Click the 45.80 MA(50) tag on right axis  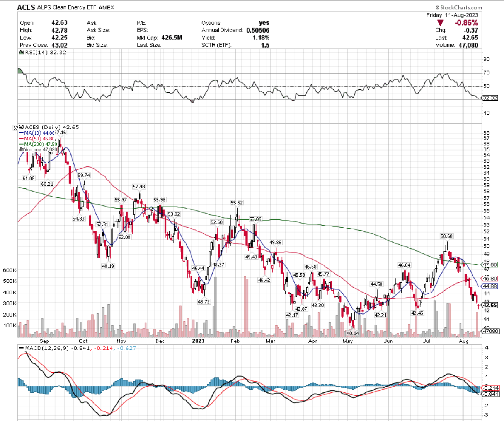[490, 279]
